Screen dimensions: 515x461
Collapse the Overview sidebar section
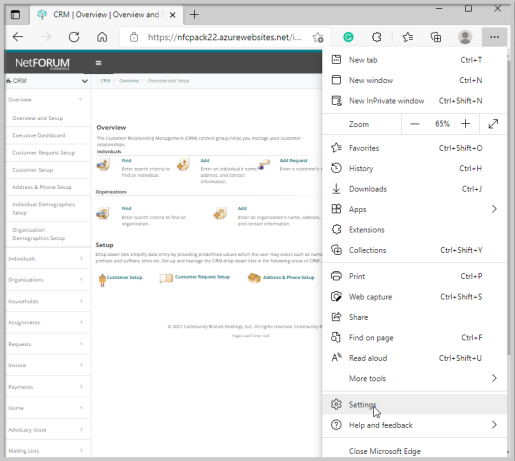pyautogui.click(x=47, y=100)
